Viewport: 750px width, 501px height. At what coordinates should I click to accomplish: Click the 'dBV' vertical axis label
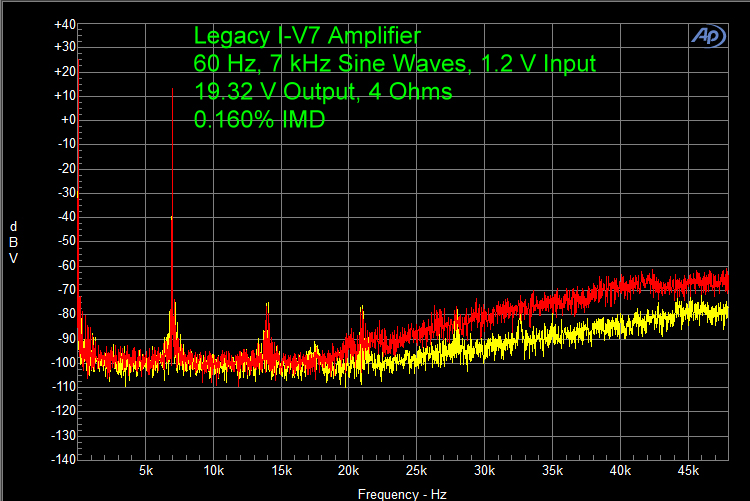[13, 241]
